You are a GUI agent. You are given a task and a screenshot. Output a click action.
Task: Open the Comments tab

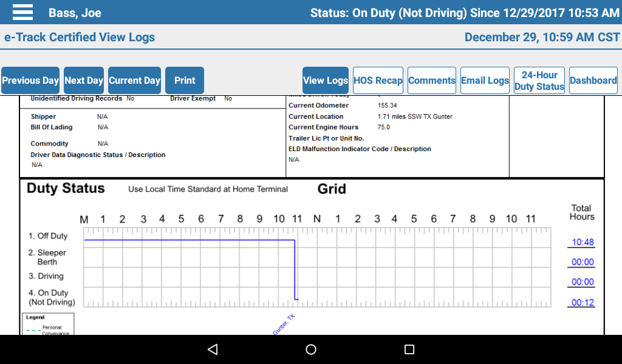pyautogui.click(x=432, y=81)
